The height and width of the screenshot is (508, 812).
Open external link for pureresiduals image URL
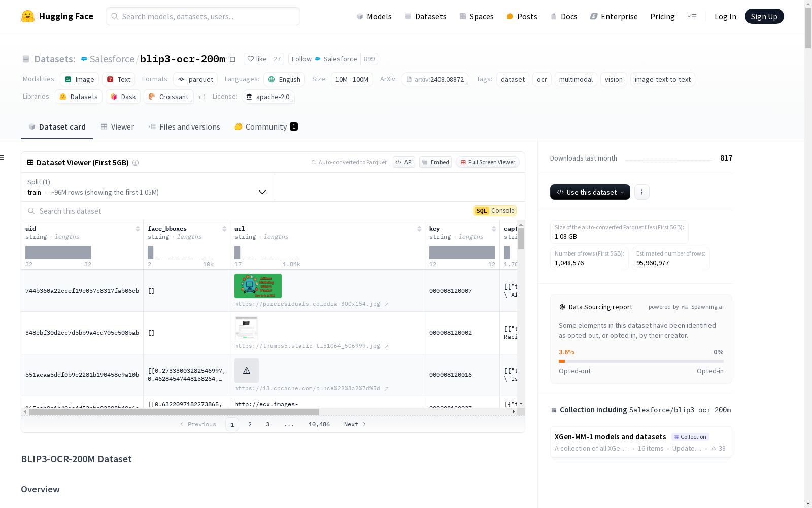[x=386, y=304]
